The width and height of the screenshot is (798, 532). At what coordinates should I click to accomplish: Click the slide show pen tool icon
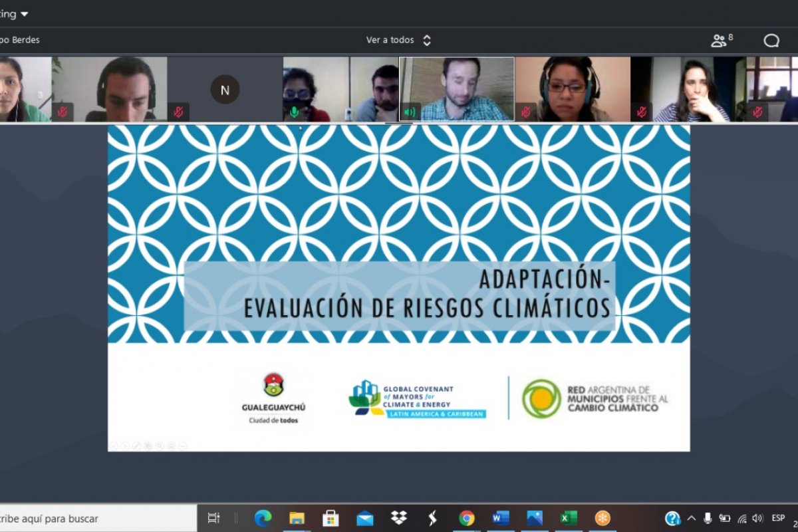[x=136, y=446]
